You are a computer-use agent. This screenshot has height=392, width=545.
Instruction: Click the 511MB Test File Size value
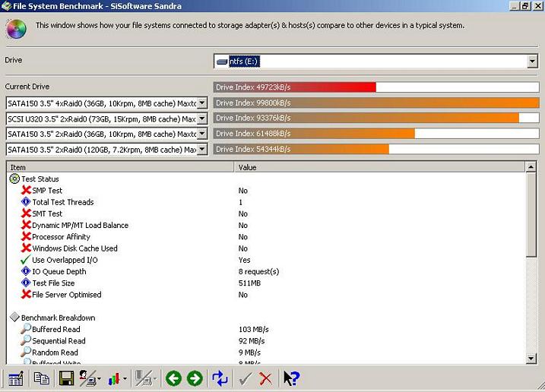(x=249, y=283)
